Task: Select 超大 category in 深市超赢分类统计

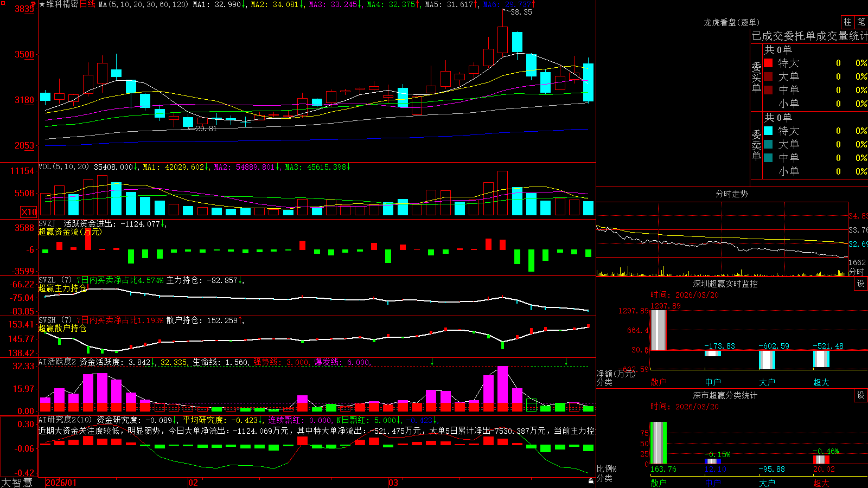Action: (x=821, y=483)
